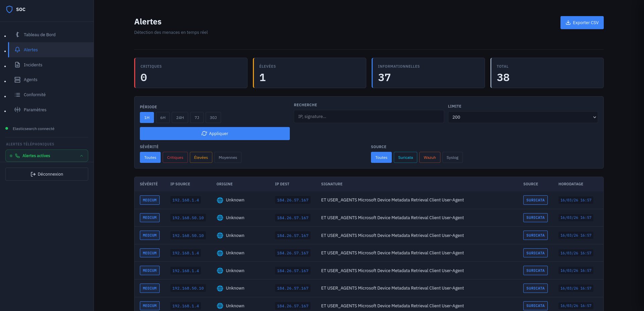Click the bell icon beside Alertes
The width and height of the screenshot is (644, 311).
pos(17,50)
